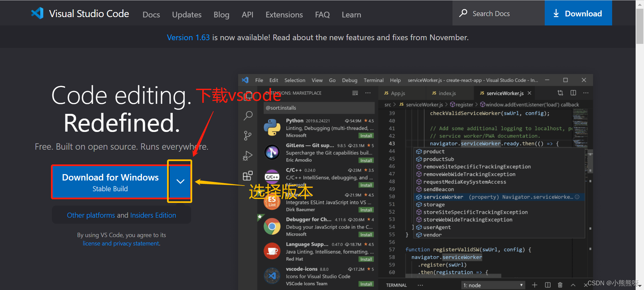Click the Search Docs field
644x290 pixels.
pos(498,13)
